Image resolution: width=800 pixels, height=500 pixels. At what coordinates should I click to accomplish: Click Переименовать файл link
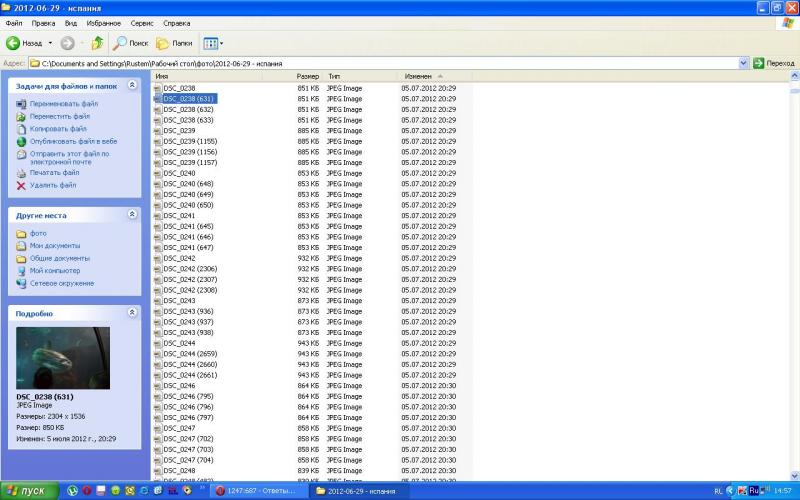pyautogui.click(x=64, y=104)
